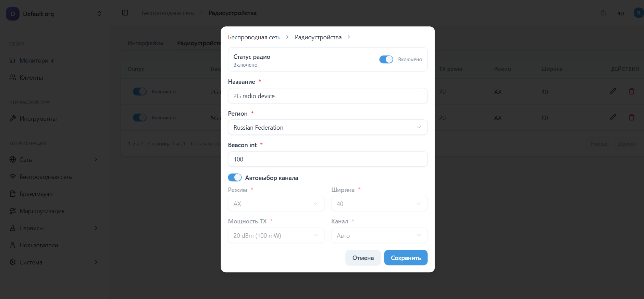Open Мониторинг from the sidebar
Screen dimensions: 644x299
point(37,61)
